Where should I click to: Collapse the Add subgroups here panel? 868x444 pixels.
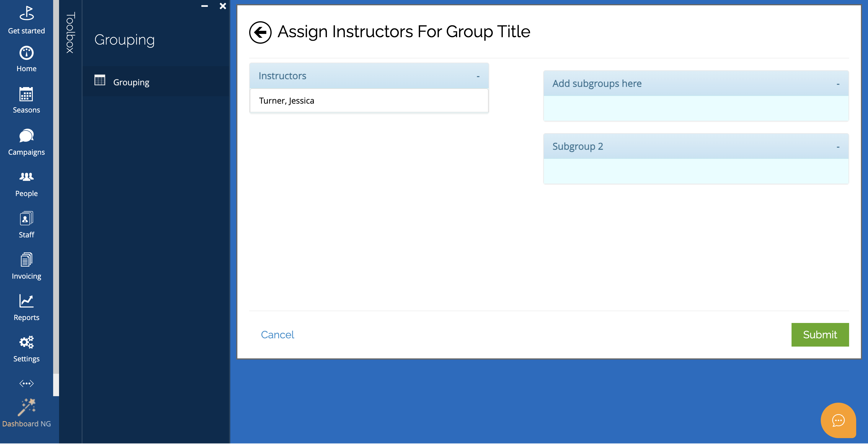[x=838, y=84]
